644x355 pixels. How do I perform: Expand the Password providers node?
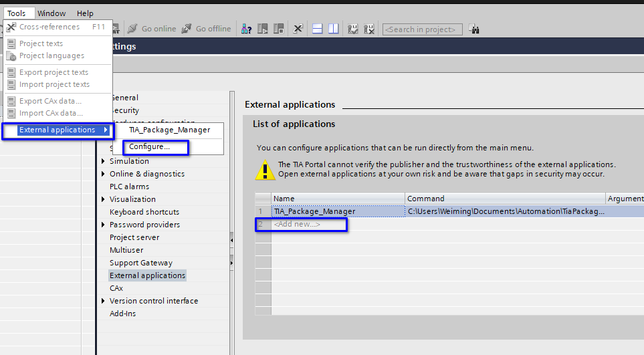[x=103, y=225]
